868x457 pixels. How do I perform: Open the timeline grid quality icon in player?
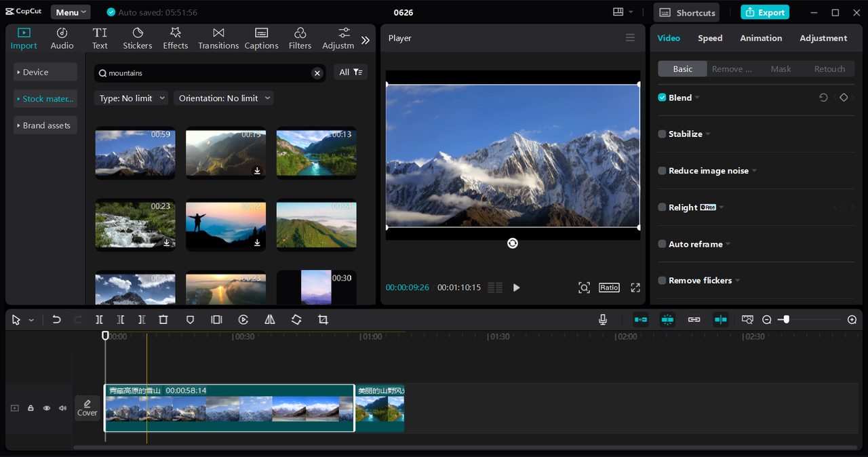coord(495,287)
